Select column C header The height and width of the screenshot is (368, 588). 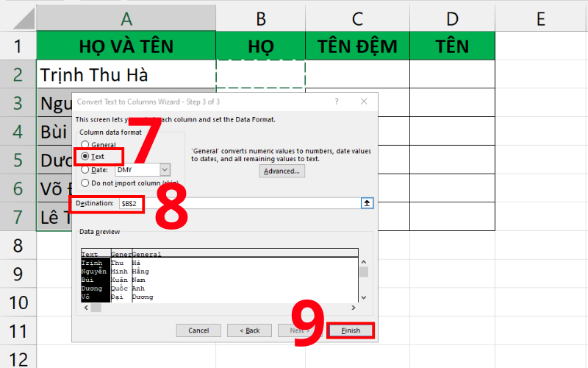(x=357, y=18)
